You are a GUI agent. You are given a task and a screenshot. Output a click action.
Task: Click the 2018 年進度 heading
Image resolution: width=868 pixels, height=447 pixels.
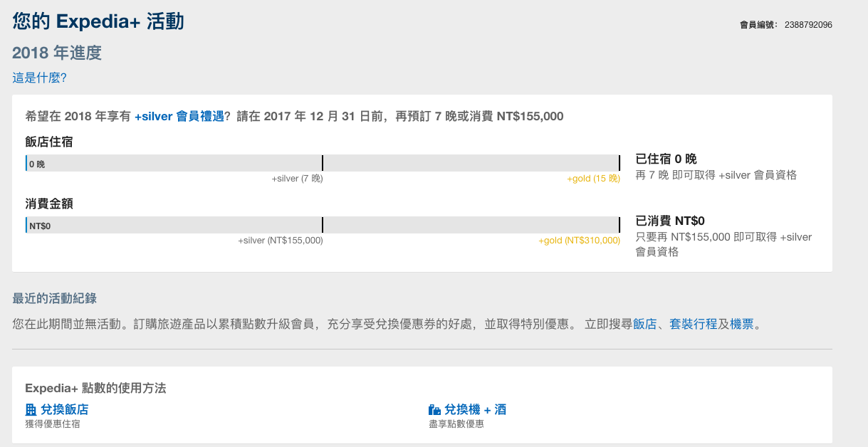click(x=57, y=53)
